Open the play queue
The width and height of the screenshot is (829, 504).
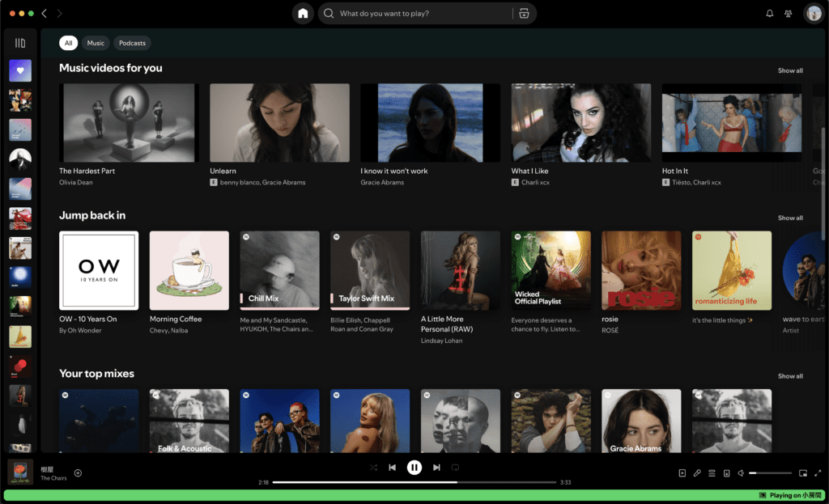click(712, 472)
